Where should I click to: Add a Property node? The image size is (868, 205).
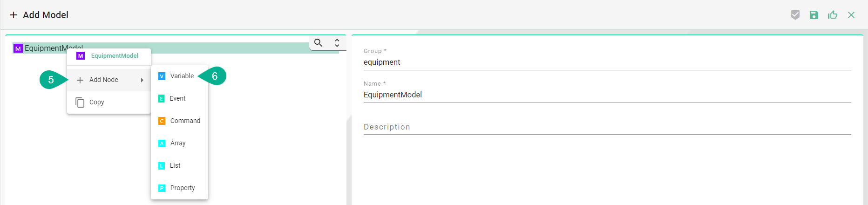(182, 188)
